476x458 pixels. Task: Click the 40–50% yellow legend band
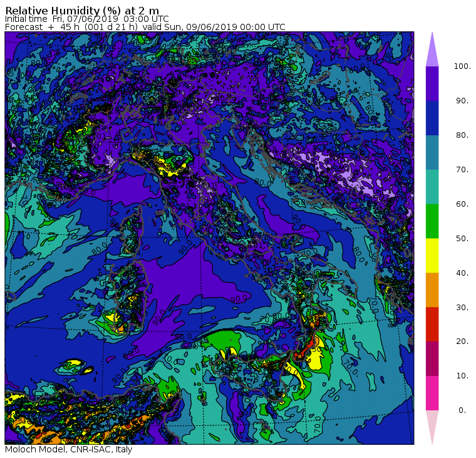point(432,256)
